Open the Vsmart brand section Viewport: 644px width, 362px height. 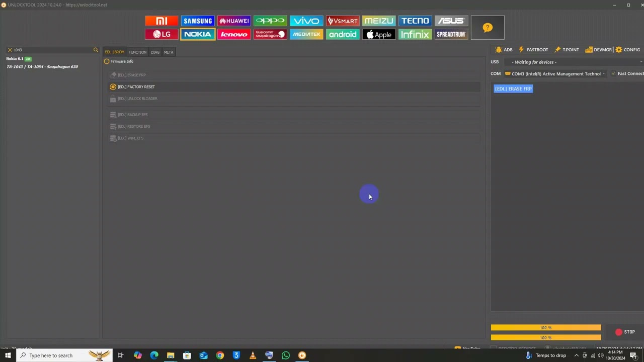(343, 21)
